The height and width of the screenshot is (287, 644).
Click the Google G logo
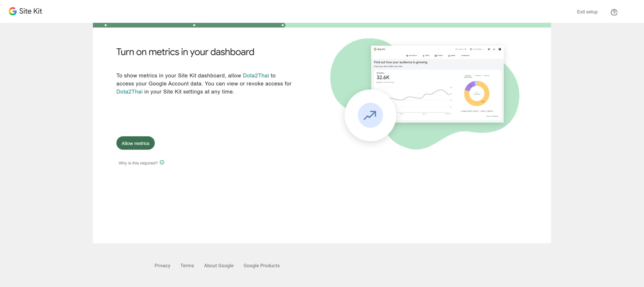click(x=13, y=11)
